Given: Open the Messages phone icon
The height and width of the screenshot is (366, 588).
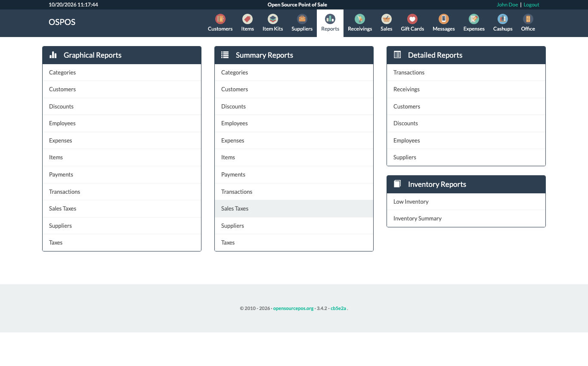Looking at the screenshot, I should 444,19.
